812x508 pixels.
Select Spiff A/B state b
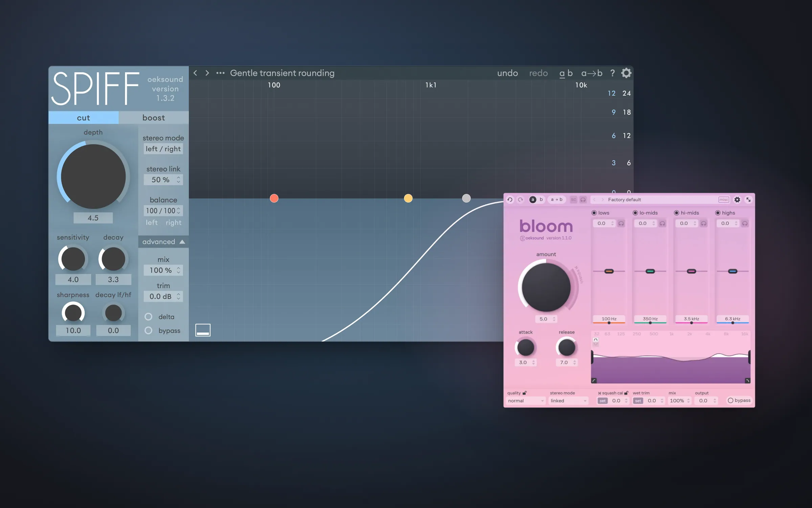[x=570, y=73]
